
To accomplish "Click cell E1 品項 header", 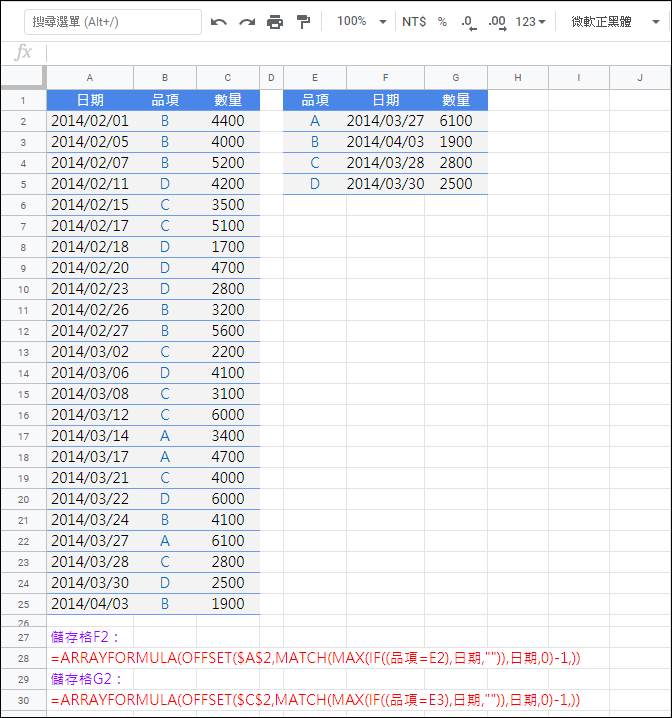I will pyautogui.click(x=315, y=100).
